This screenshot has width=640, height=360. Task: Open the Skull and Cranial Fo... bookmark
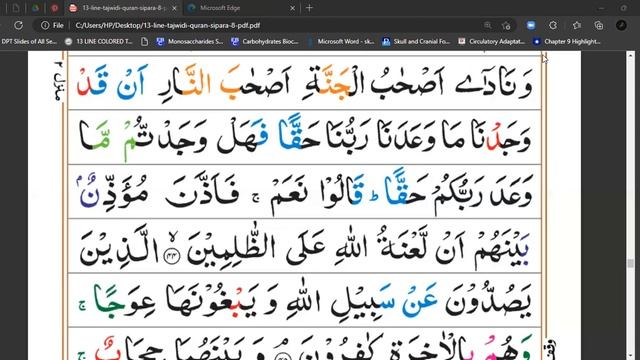(x=416, y=41)
